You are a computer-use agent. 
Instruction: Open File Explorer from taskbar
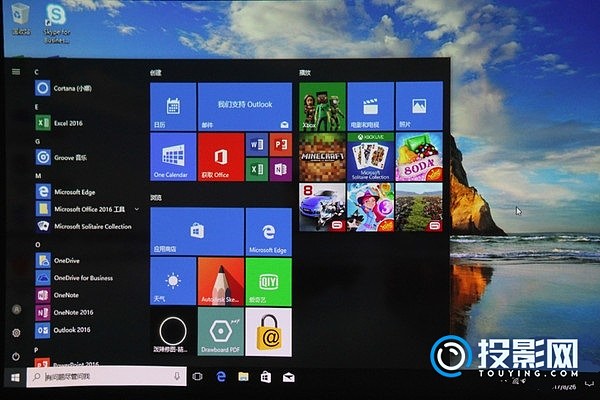pos(243,377)
